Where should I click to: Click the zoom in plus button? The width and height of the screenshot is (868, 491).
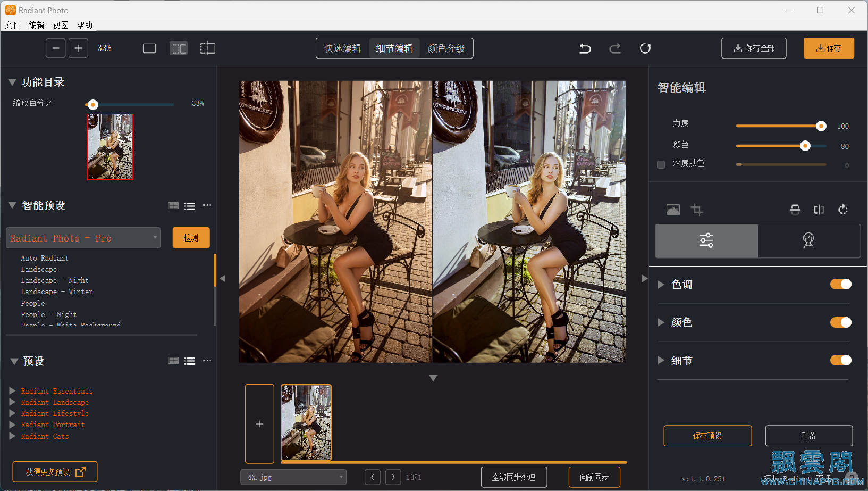point(78,48)
